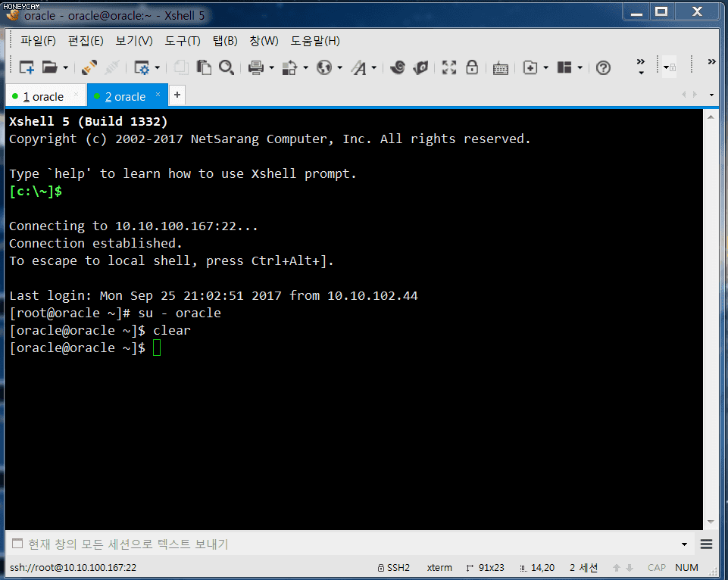Expand the layout dropdown arrow
The height and width of the screenshot is (580, 728).
tap(580, 67)
